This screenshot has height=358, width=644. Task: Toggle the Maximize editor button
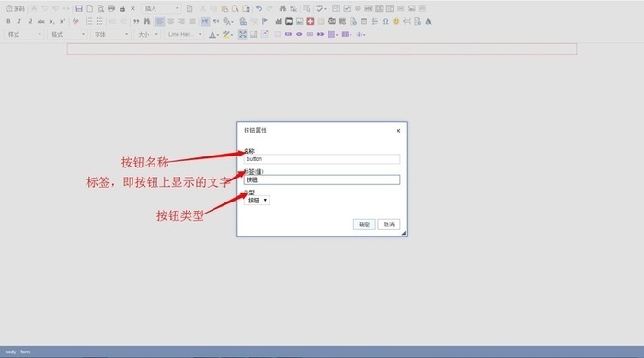point(243,35)
